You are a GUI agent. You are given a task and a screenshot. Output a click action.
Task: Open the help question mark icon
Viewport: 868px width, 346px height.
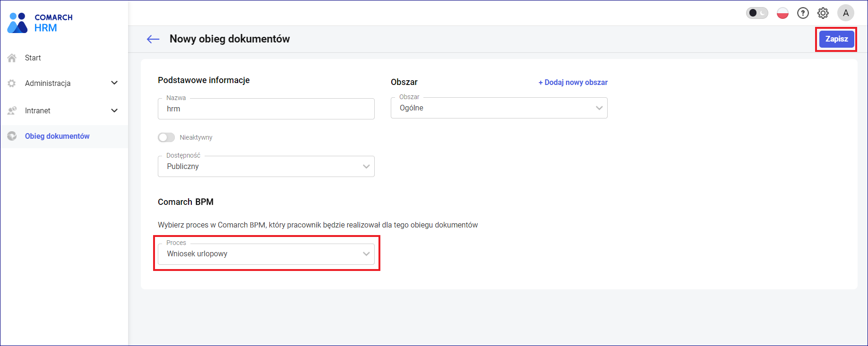pos(803,13)
